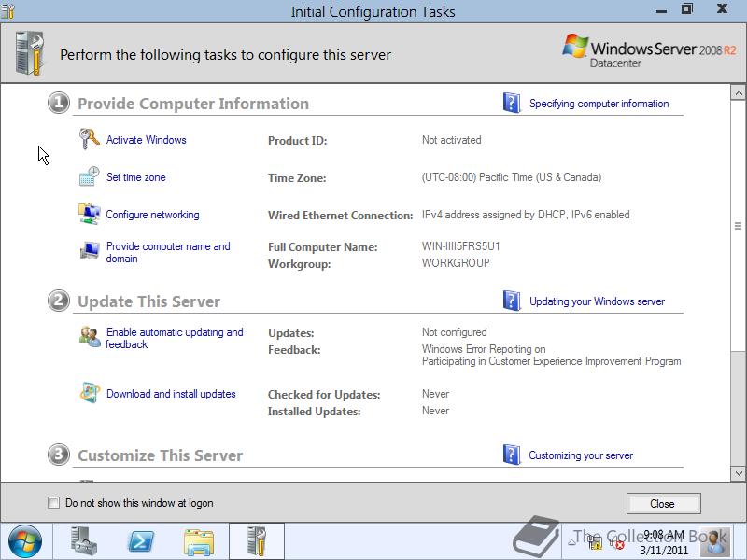Click the scrollbar down arrow
The image size is (747, 560).
(x=739, y=473)
